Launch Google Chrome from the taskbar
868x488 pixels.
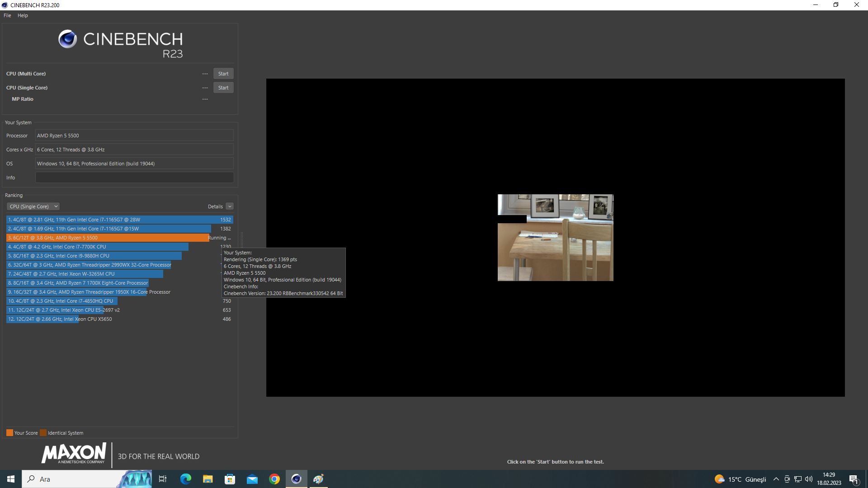pos(274,479)
